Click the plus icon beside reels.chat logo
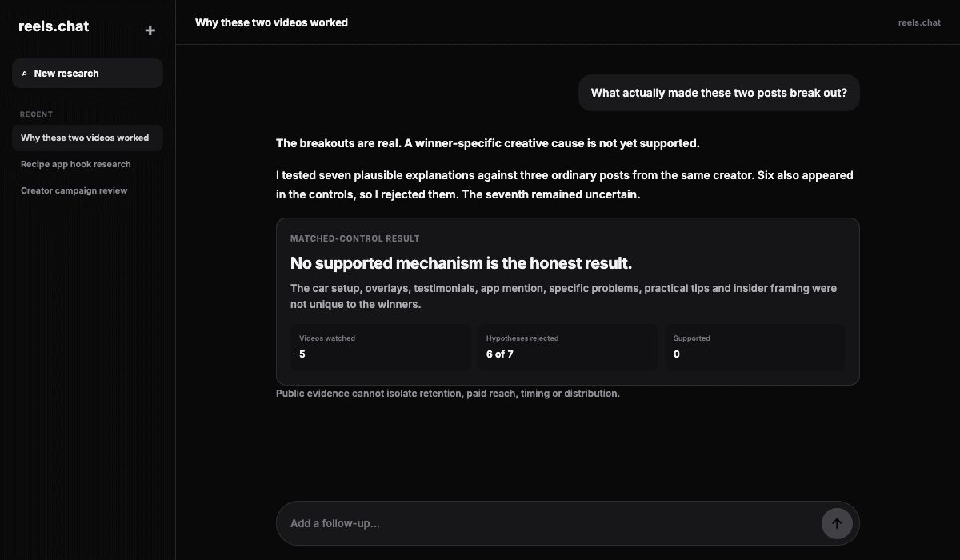960x560 pixels. tap(150, 30)
